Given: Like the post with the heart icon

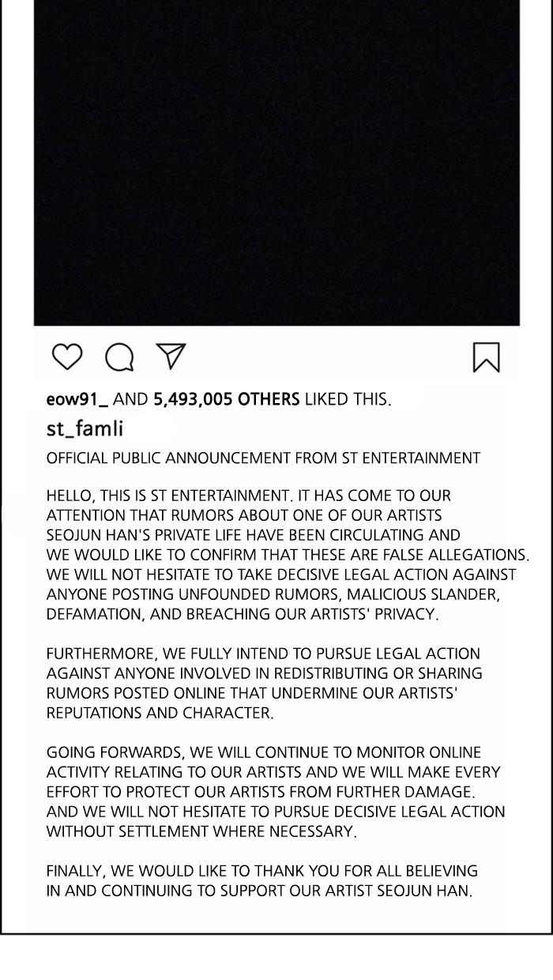Looking at the screenshot, I should pos(67,356).
